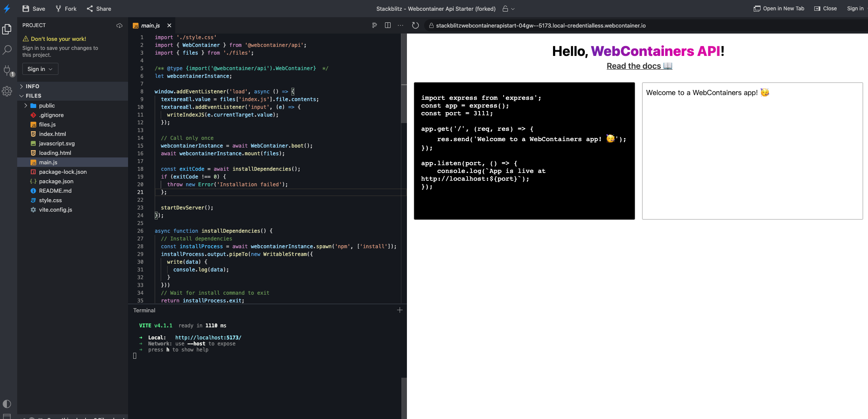Screen dimensions: 868x419
Task: Click the Terminal panel label
Action: [x=144, y=310]
